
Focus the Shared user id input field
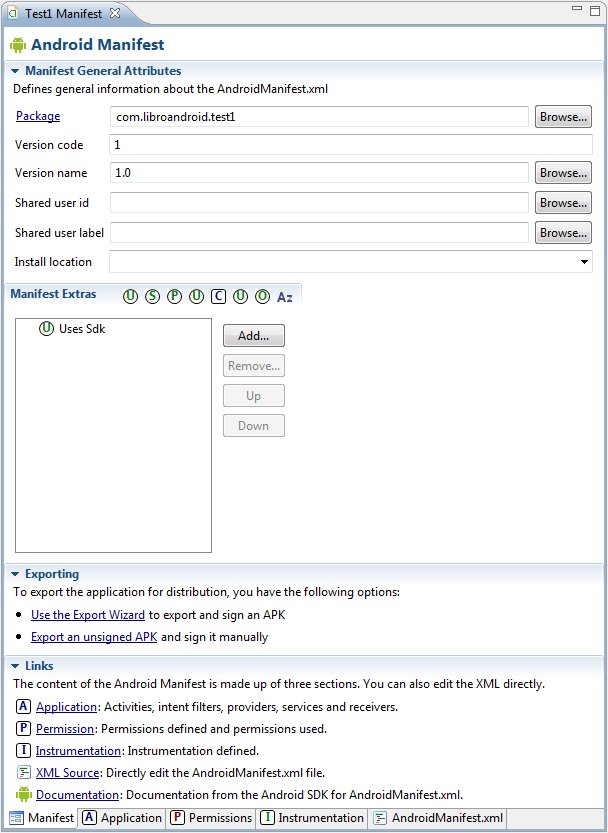point(319,202)
